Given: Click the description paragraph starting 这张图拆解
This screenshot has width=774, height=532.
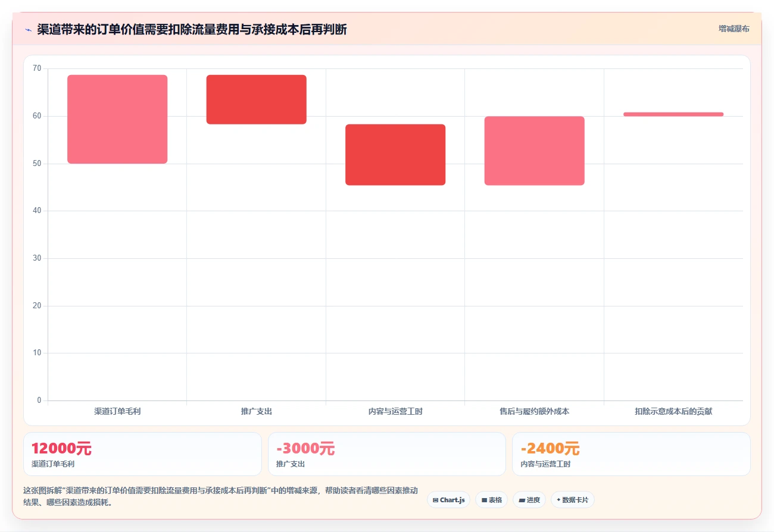Looking at the screenshot, I should tap(220, 497).
